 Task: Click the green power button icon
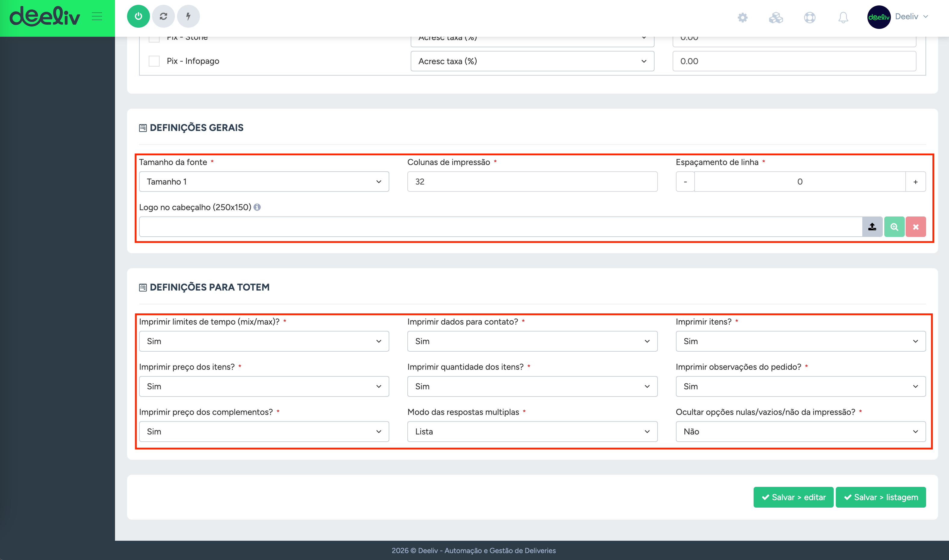click(x=138, y=16)
